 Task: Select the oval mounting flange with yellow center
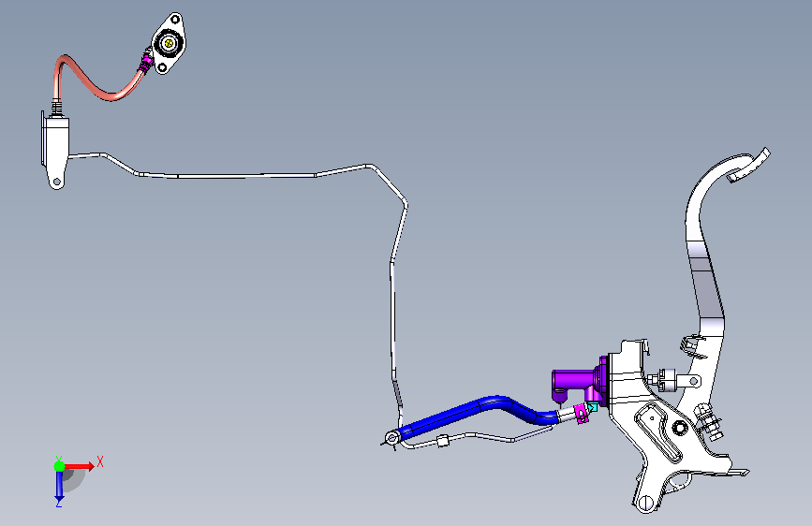169,43
